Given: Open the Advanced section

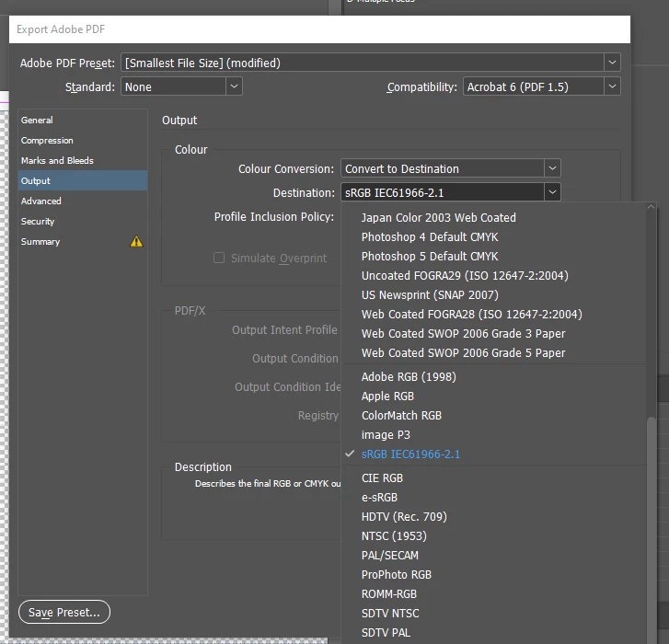Looking at the screenshot, I should (83, 201).
